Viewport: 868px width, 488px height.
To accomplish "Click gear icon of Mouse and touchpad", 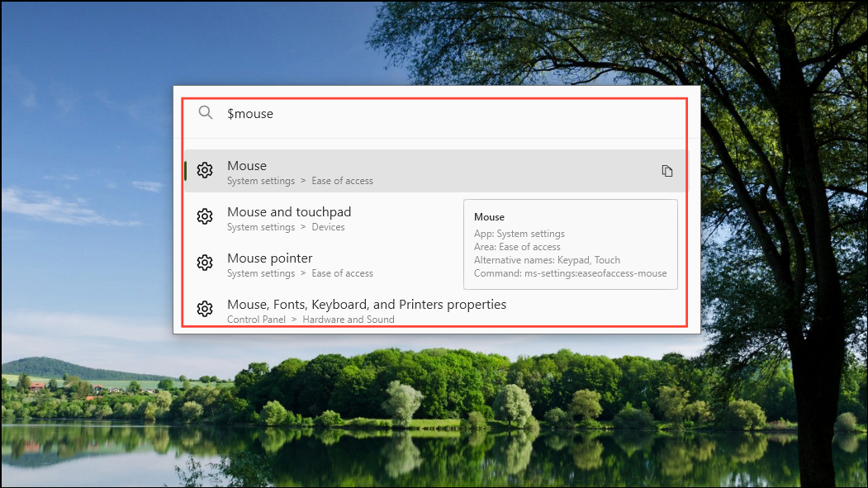I will click(x=205, y=216).
